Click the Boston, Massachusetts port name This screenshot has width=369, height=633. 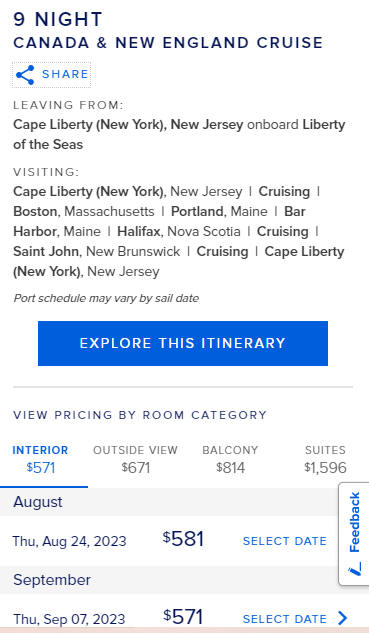click(x=84, y=212)
